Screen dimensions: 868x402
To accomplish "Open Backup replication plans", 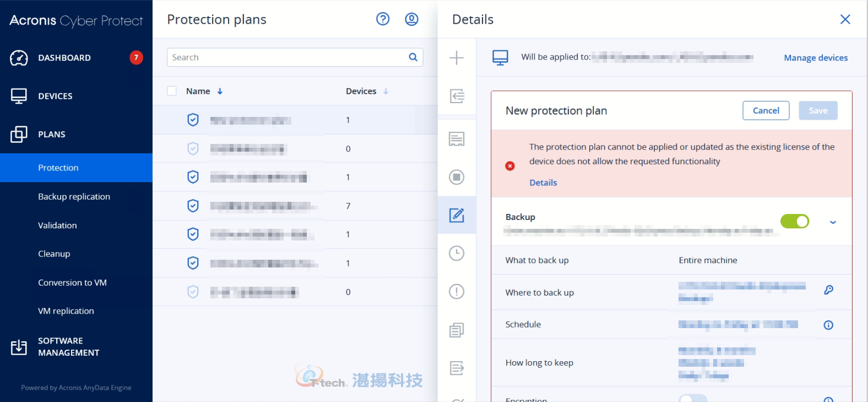I will point(74,197).
